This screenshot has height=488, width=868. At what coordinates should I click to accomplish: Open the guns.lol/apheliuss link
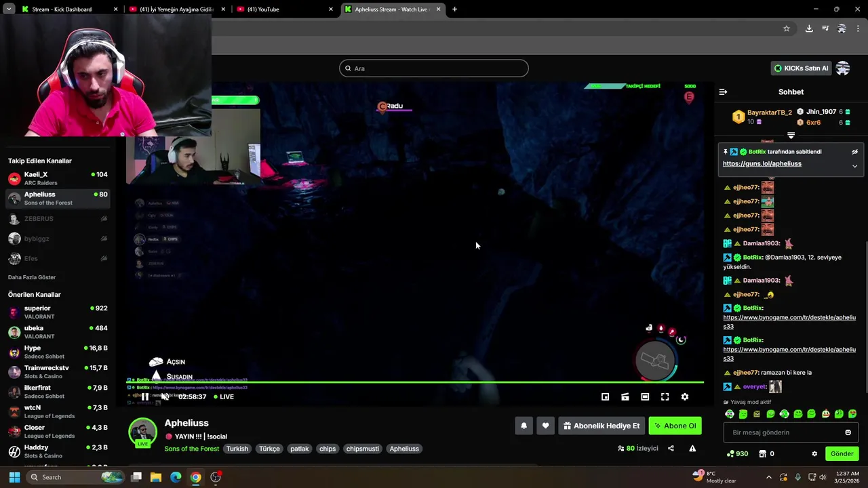pyautogui.click(x=762, y=164)
